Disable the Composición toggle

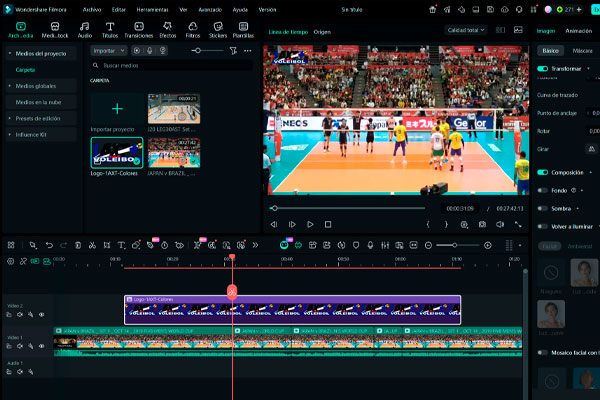point(542,172)
